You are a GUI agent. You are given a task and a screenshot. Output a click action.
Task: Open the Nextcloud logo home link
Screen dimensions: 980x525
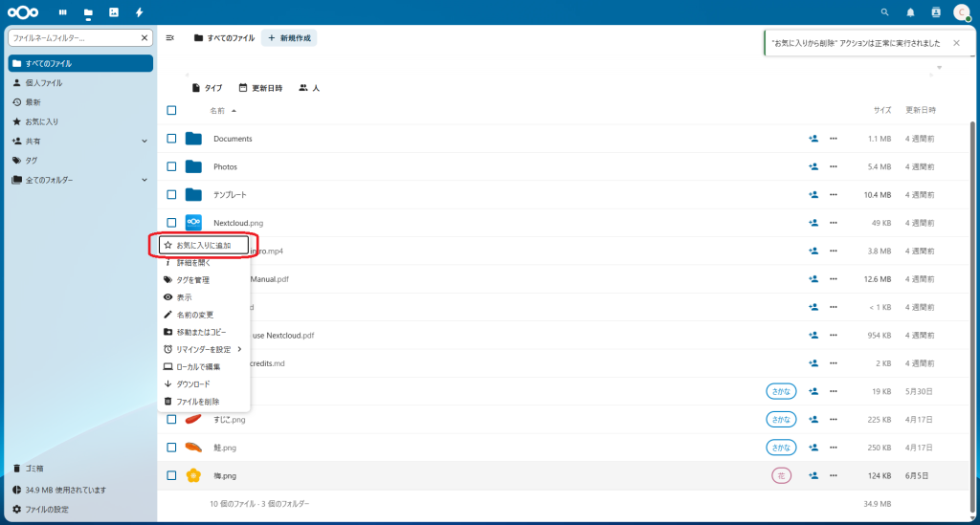26,12
